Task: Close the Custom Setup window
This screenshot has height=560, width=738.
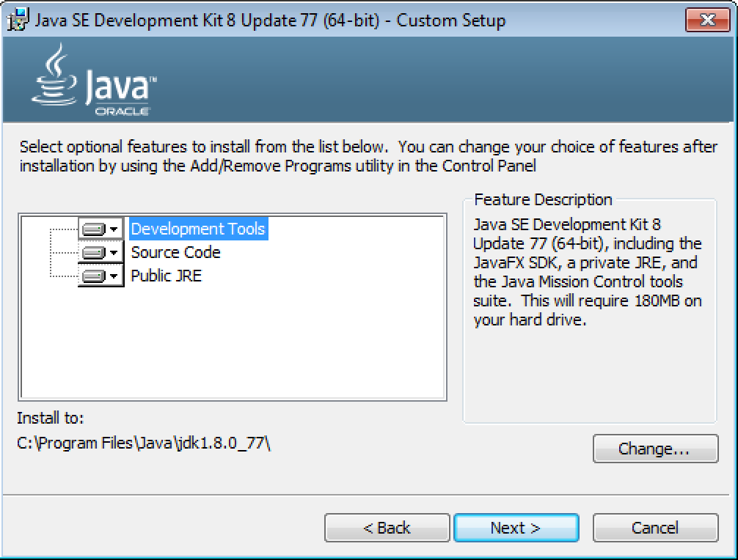Action: click(x=707, y=21)
